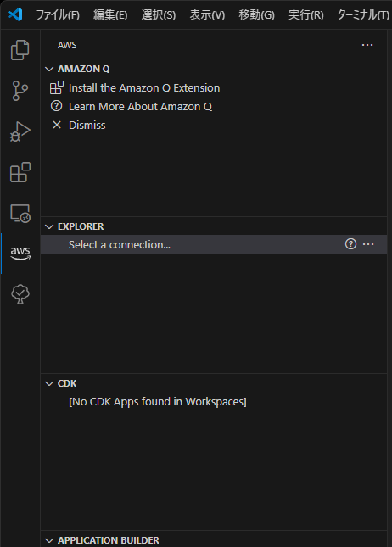Click help icon on Select a connection row
392x547 pixels.
click(350, 244)
